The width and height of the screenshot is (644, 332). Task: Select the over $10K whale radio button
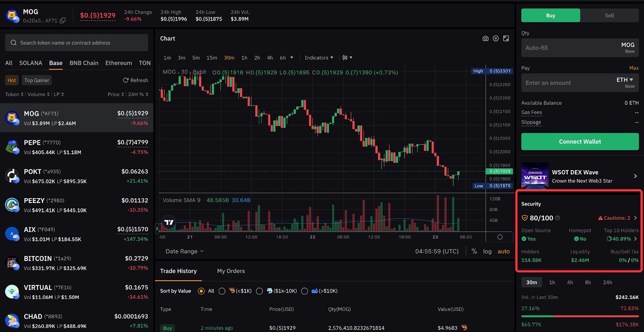pos(304,291)
